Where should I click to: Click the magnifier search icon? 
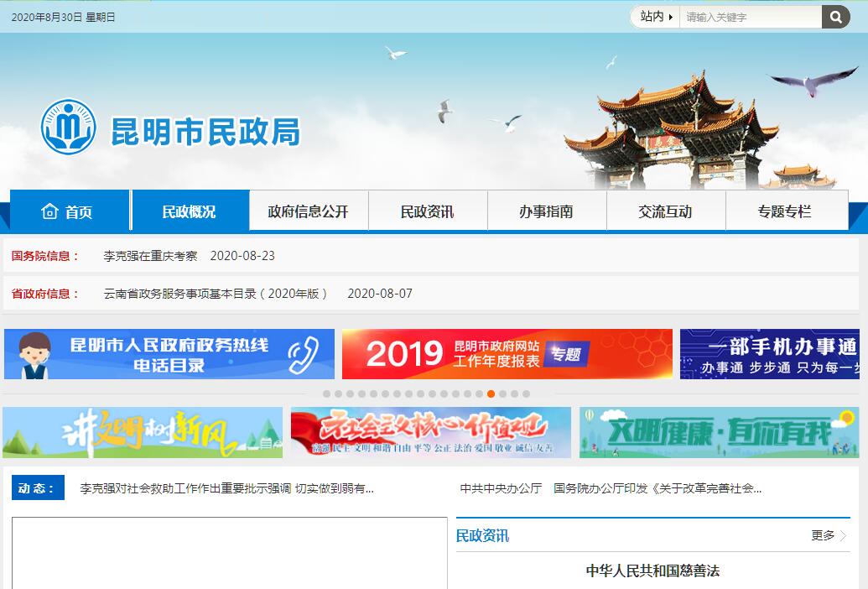tap(835, 17)
